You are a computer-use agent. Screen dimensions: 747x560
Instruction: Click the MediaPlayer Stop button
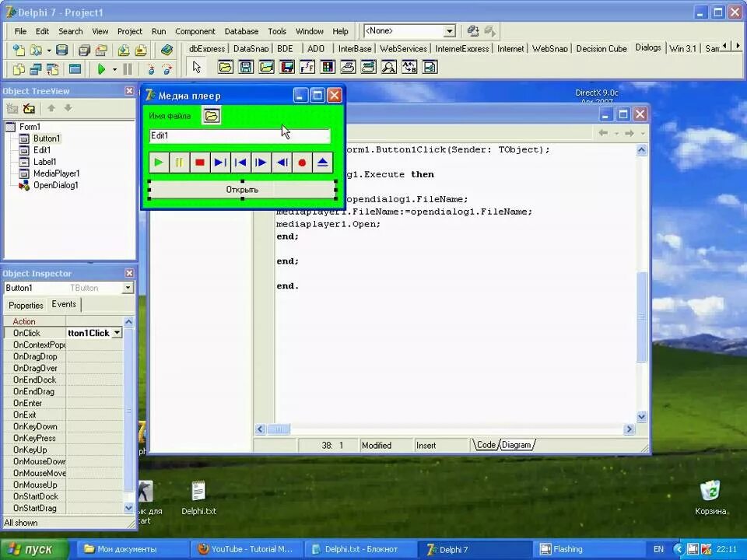[x=200, y=163]
